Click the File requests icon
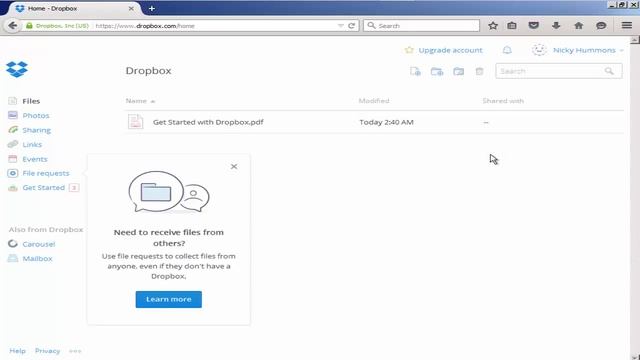This screenshot has width=640, height=360. coord(13,173)
